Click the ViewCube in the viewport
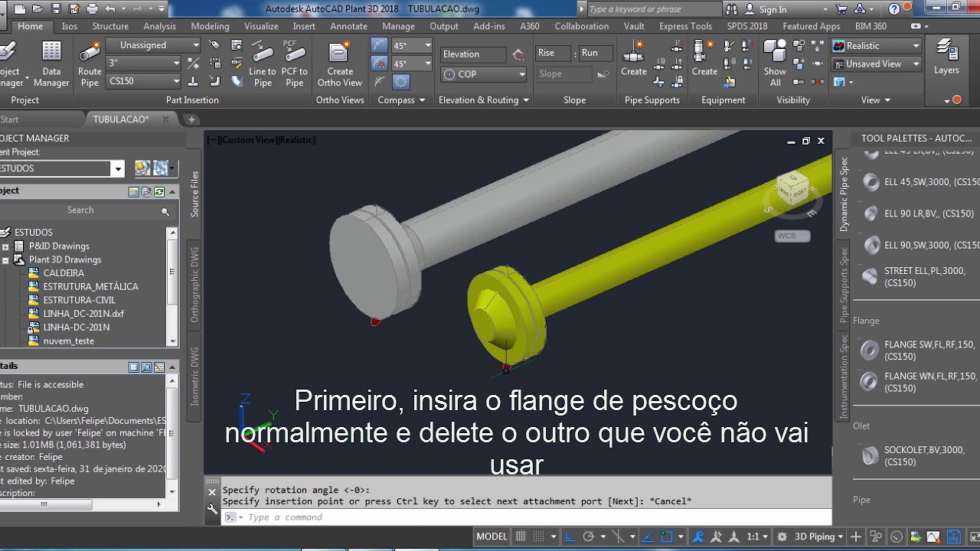 click(x=792, y=190)
